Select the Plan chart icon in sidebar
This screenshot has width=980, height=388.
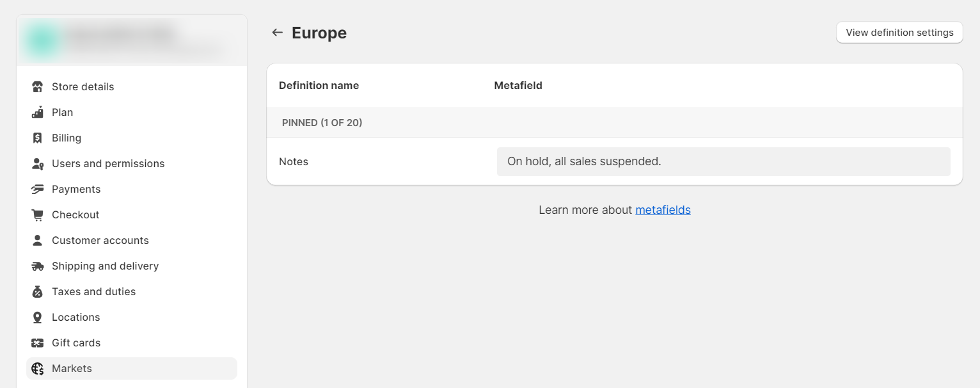pyautogui.click(x=38, y=112)
